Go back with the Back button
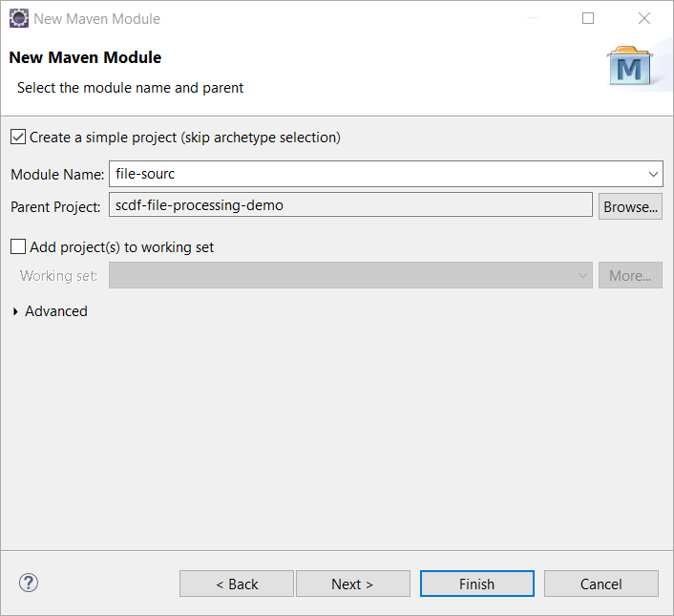Viewport: 674px width, 616px height. coord(237,584)
